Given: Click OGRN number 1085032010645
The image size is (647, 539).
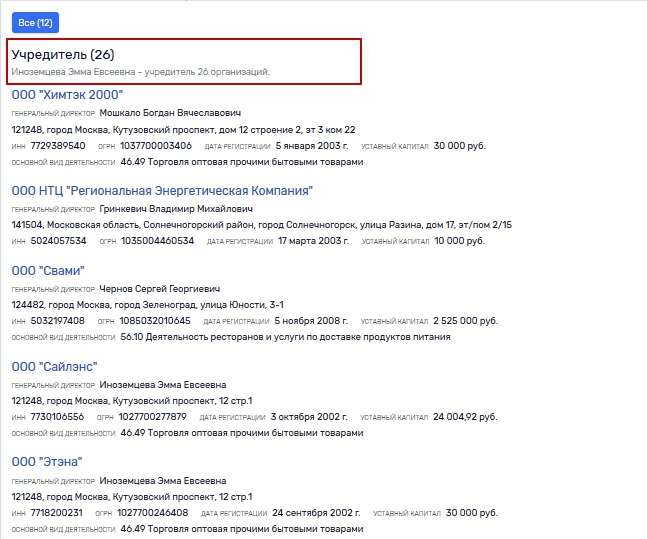Looking at the screenshot, I should pos(155,321).
